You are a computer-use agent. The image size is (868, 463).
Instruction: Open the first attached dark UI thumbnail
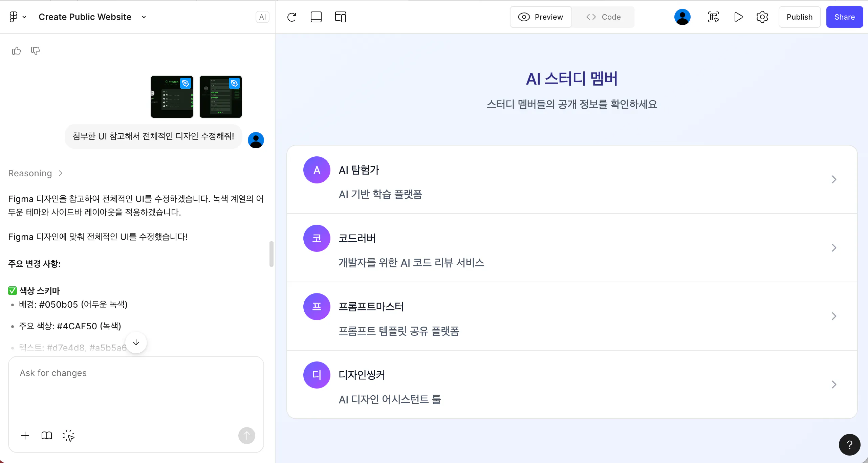click(x=172, y=97)
